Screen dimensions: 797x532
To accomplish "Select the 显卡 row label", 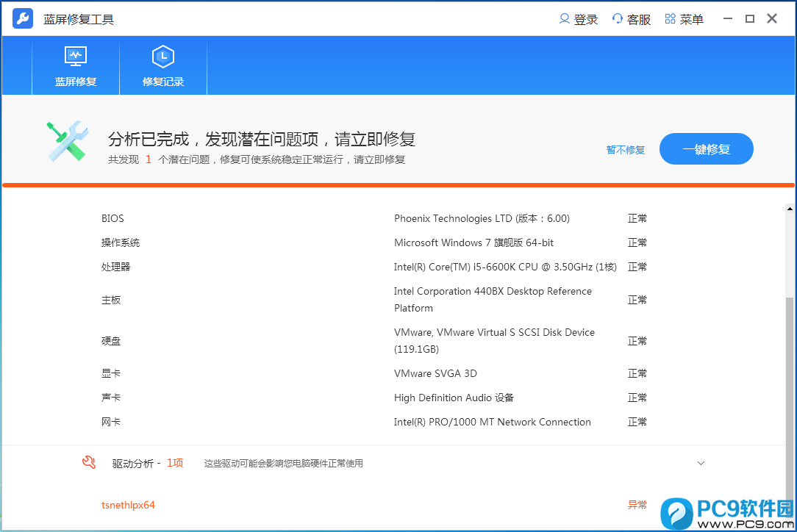I will pyautogui.click(x=111, y=373).
